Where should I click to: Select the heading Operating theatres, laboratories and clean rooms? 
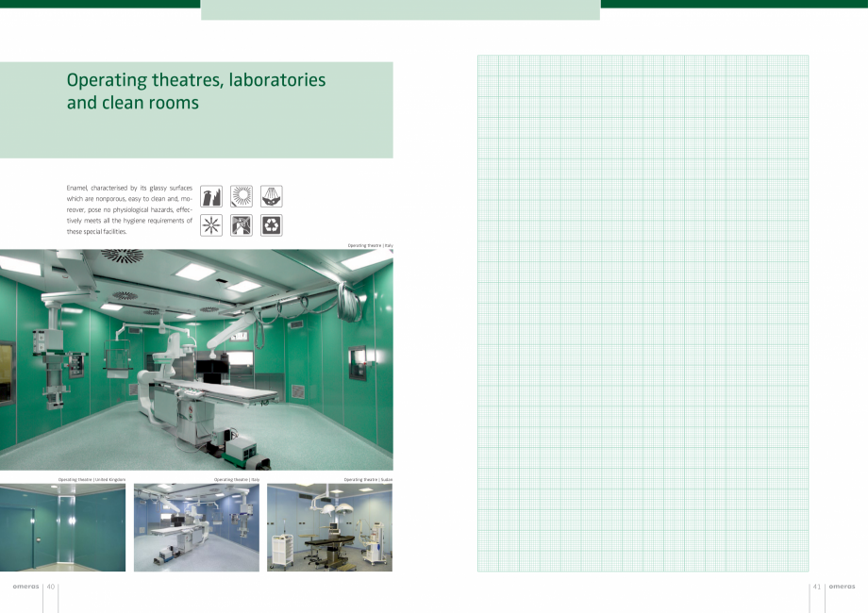195,90
